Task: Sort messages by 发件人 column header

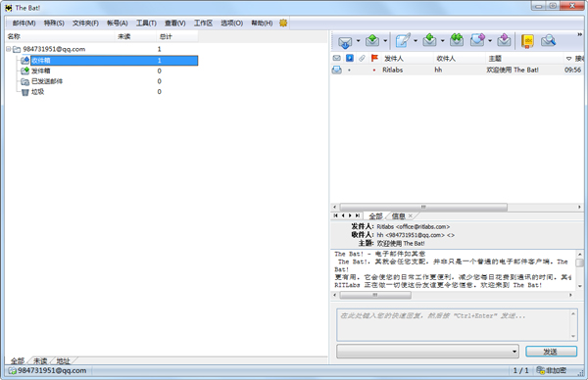Action: coord(394,59)
